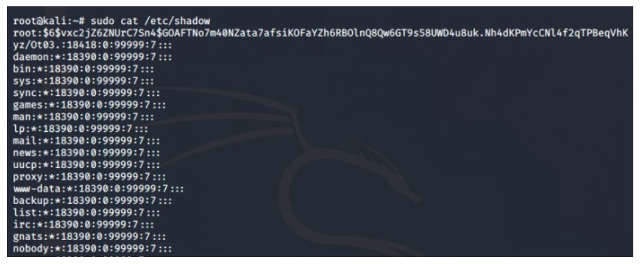Screen dimensions: 644x264
Task: Select the backup account line
Action: click(93, 201)
